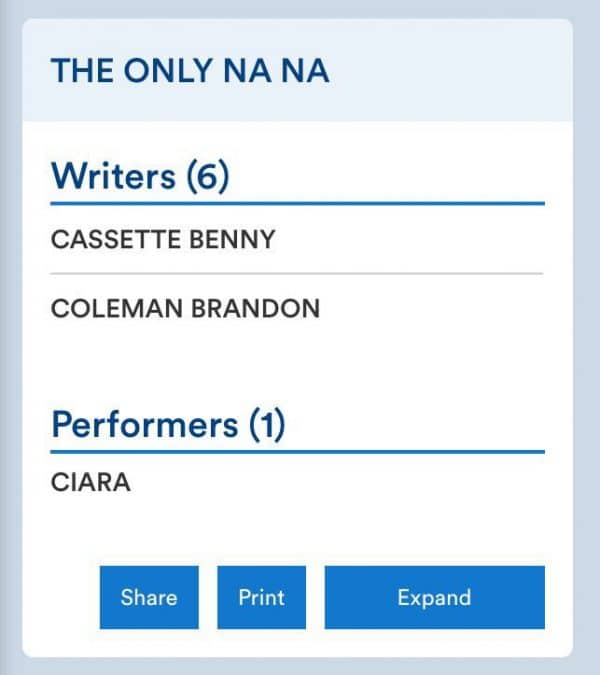Click the blue underline beneath Writers heading
The image size is (600, 675).
point(297,203)
